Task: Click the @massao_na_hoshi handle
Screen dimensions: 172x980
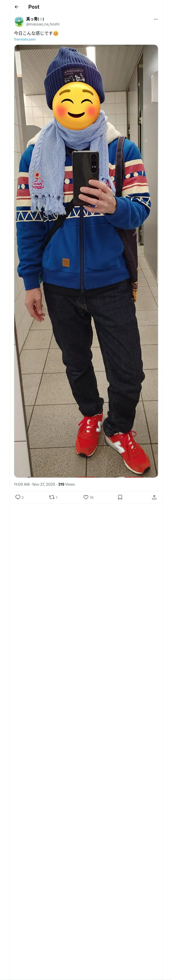Action: (x=43, y=24)
